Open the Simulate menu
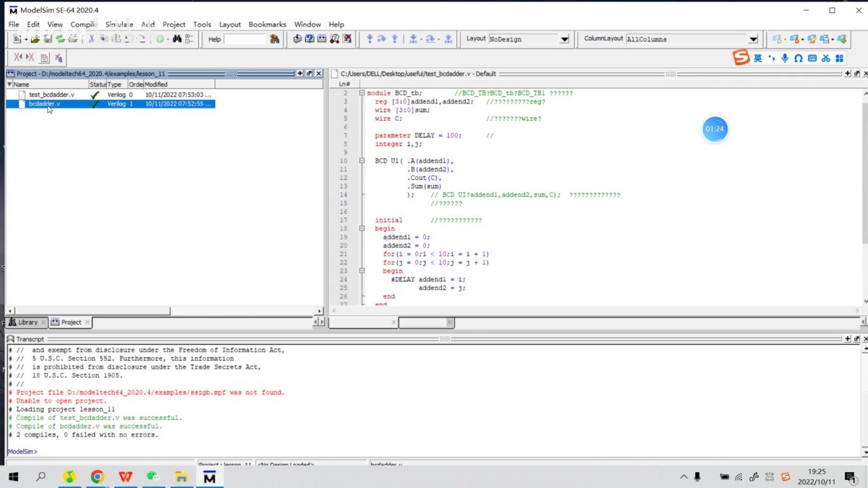868x488 pixels. click(119, 24)
